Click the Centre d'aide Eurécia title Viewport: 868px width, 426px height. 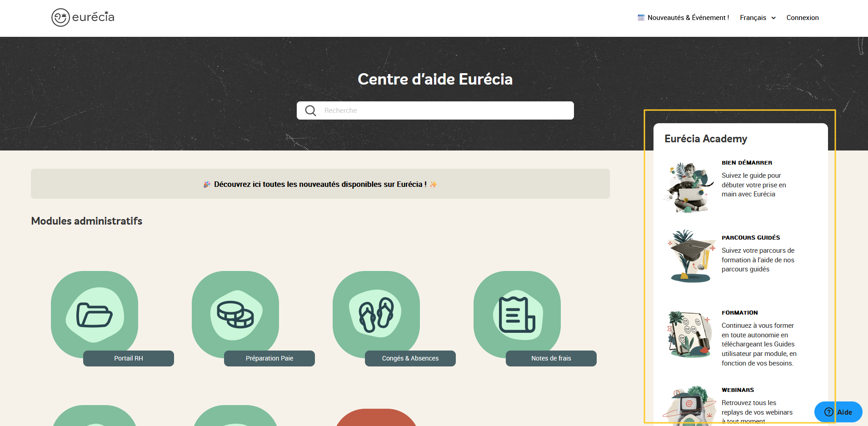point(435,79)
